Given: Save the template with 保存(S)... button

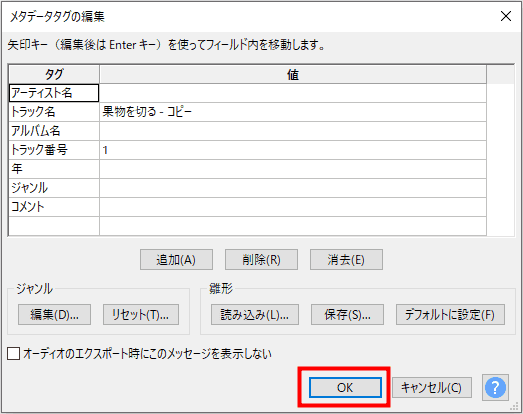Looking at the screenshot, I should pos(347,314).
